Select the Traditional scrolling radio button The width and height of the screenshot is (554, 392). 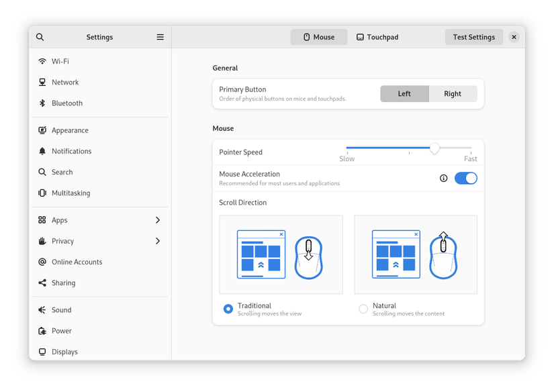[x=228, y=309]
